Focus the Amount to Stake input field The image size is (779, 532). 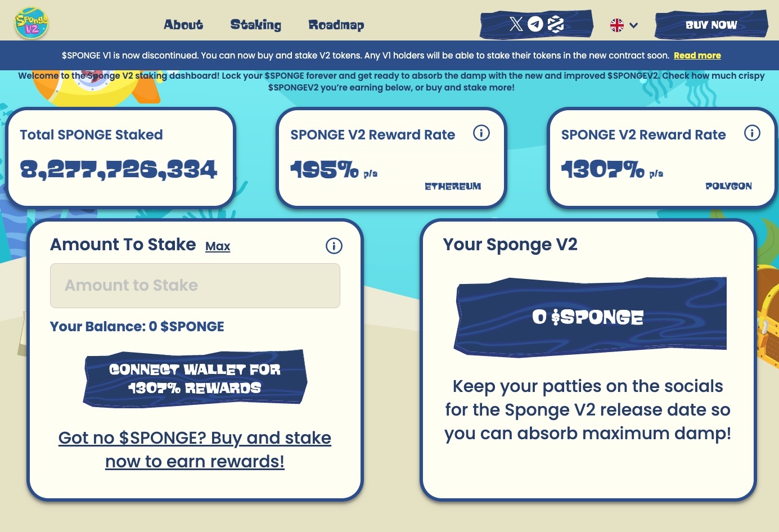[195, 286]
